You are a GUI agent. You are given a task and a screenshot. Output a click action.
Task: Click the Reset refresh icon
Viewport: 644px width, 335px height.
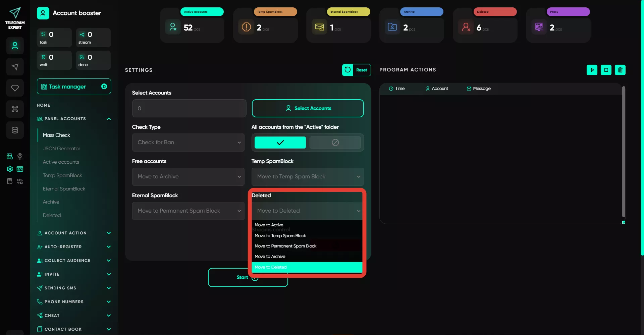[x=347, y=70]
